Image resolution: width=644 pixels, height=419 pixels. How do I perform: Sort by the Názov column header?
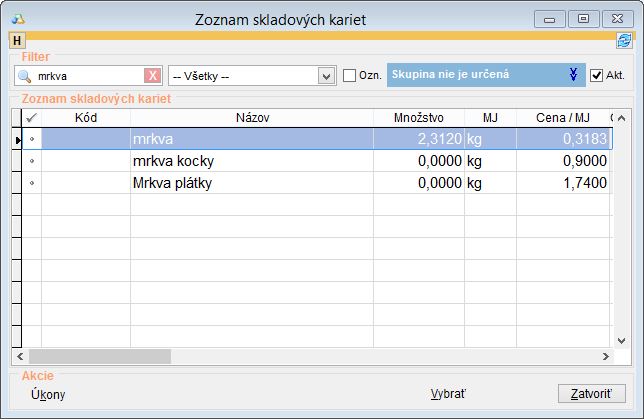(x=252, y=118)
